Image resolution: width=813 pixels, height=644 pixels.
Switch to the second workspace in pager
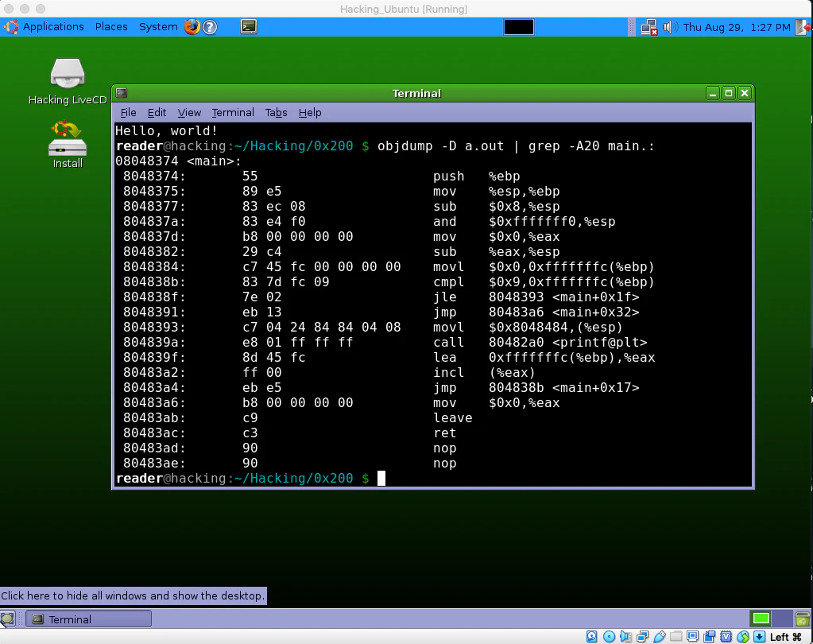click(x=783, y=619)
